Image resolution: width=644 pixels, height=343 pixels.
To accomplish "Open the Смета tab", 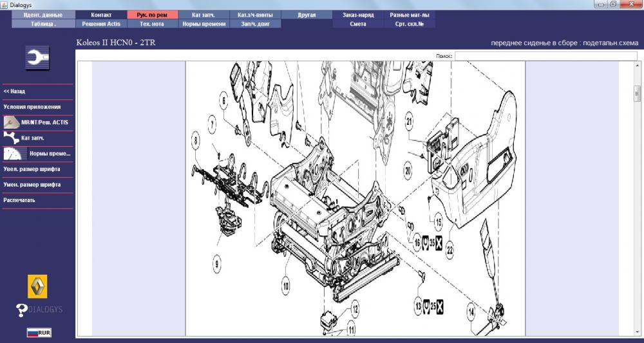I will point(358,24).
